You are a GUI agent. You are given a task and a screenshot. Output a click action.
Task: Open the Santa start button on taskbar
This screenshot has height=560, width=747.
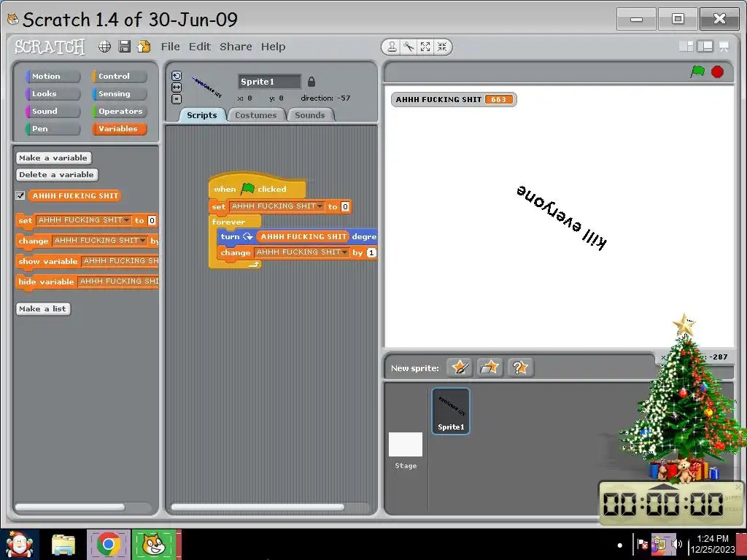(x=19, y=545)
